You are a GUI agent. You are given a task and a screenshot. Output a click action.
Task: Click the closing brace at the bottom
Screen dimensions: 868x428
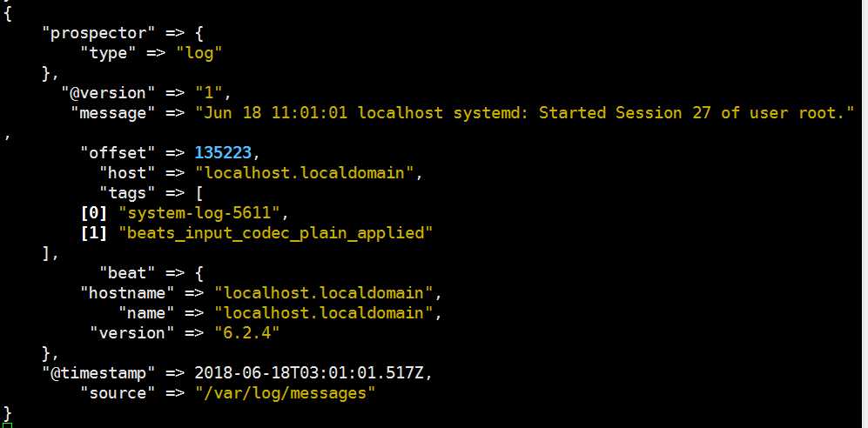tap(7, 413)
